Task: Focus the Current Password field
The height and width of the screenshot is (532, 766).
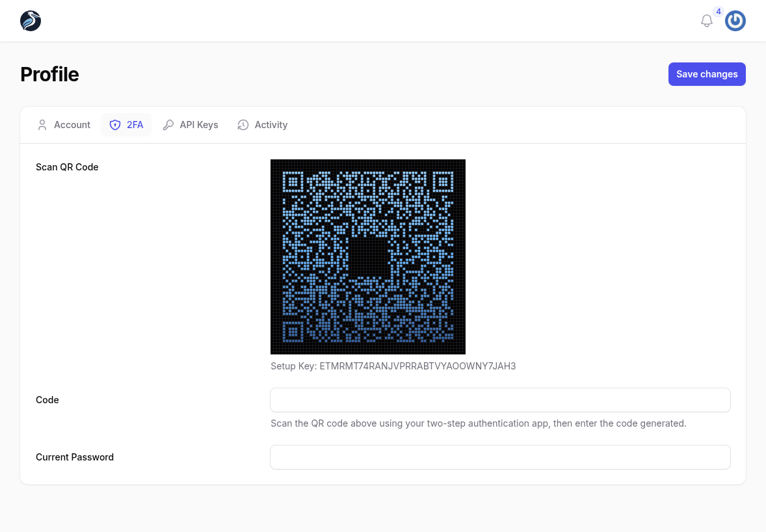Action: pyautogui.click(x=500, y=457)
